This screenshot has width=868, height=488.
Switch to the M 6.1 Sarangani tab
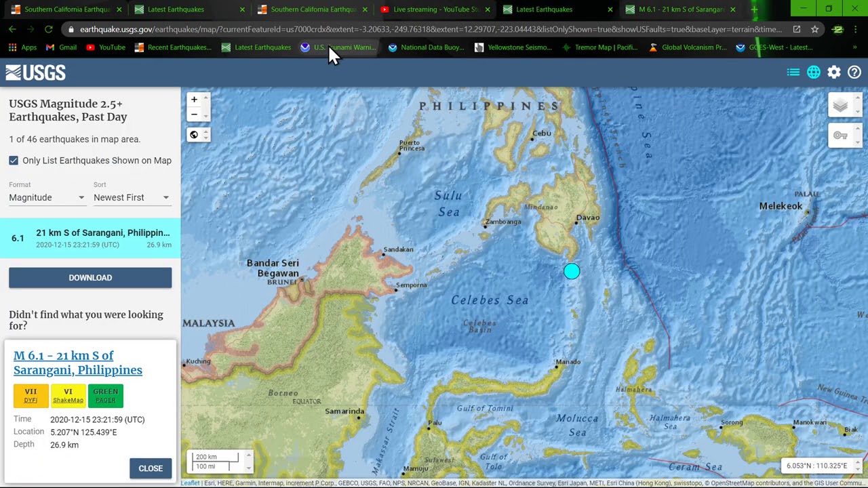(x=681, y=9)
